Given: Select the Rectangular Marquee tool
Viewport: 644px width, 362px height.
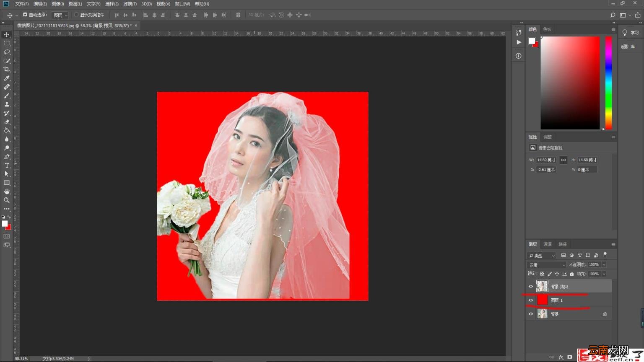Looking at the screenshot, I should 7,43.
